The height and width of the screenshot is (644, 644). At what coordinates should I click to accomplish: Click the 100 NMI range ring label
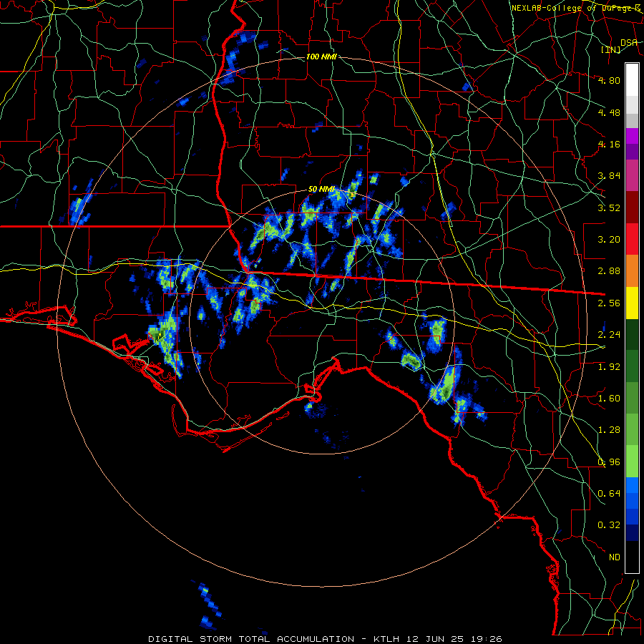(321, 57)
